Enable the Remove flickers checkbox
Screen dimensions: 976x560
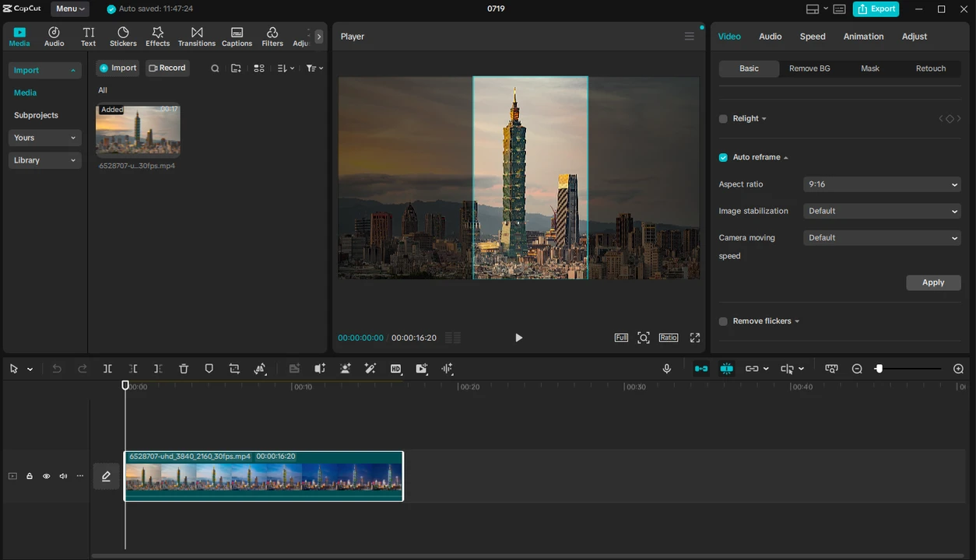(x=723, y=321)
